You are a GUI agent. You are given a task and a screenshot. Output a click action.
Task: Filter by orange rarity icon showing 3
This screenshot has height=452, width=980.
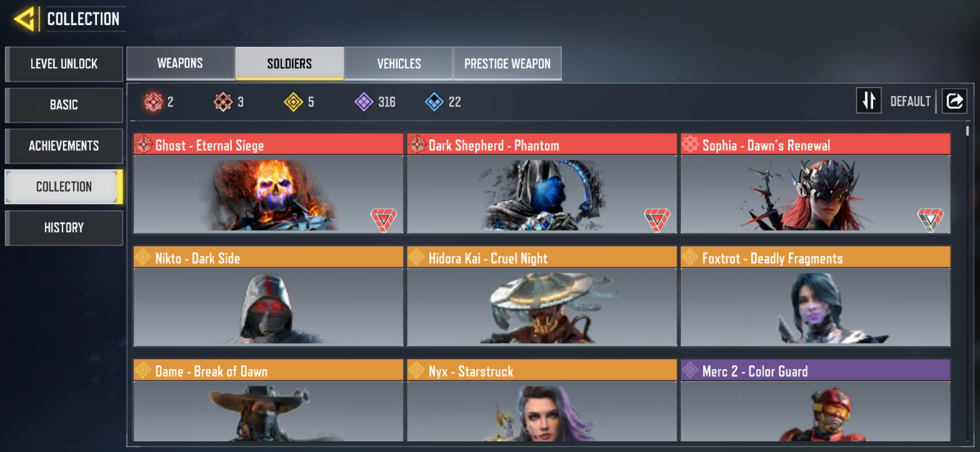223,102
